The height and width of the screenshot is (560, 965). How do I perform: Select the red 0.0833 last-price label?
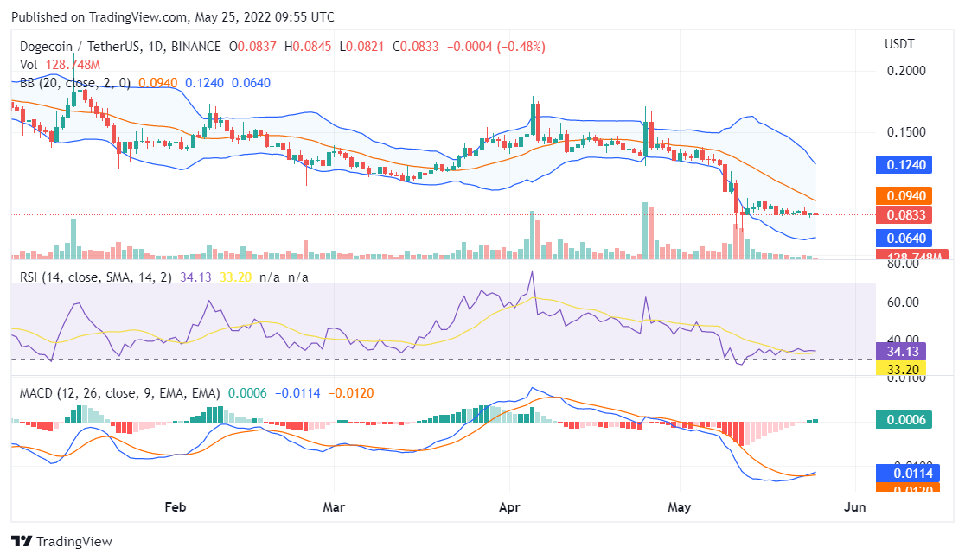(904, 214)
